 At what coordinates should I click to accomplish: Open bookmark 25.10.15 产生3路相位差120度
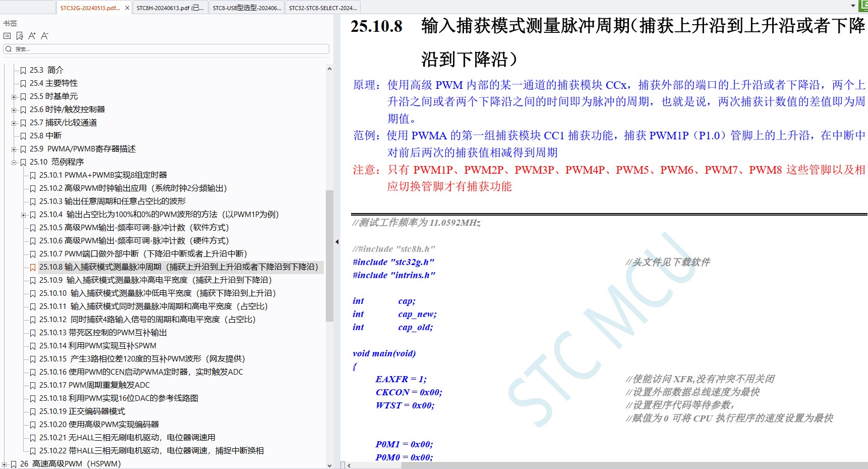tap(142, 359)
